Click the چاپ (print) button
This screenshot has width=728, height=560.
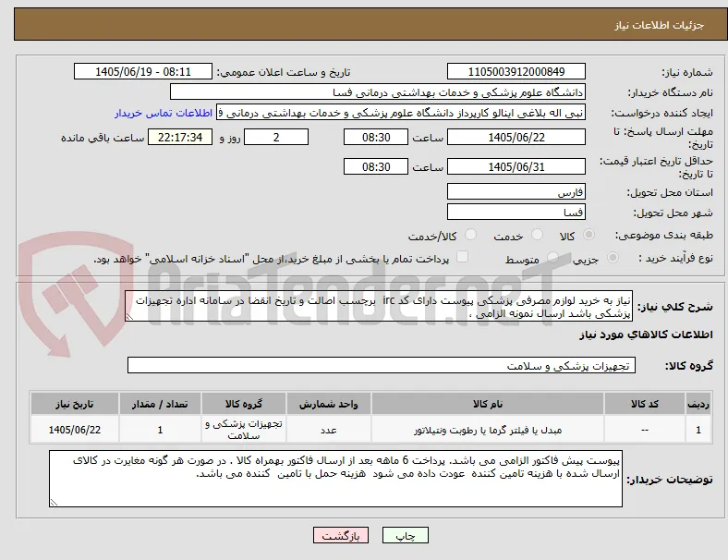[405, 536]
